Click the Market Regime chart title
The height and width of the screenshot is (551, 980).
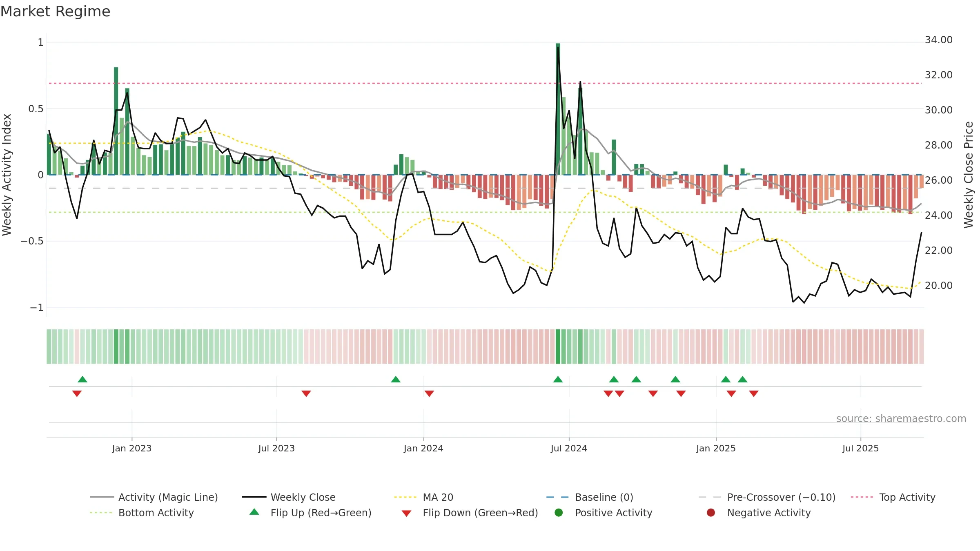[55, 11]
